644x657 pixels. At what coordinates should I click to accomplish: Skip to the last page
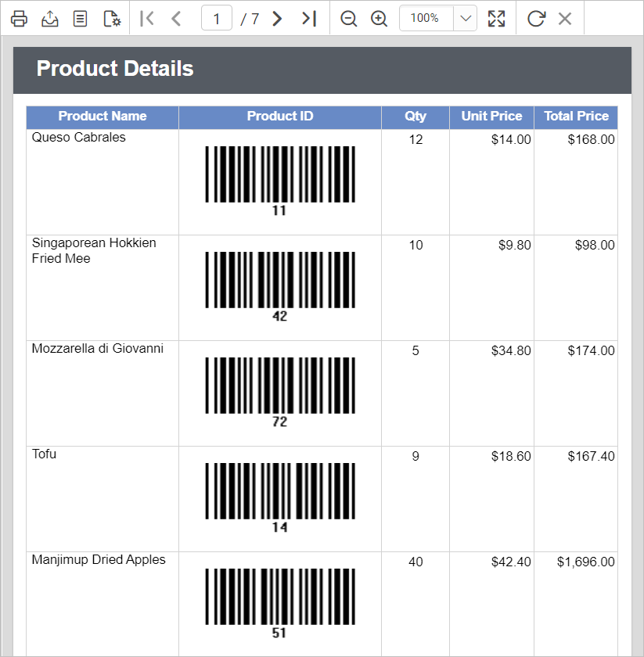[x=306, y=18]
